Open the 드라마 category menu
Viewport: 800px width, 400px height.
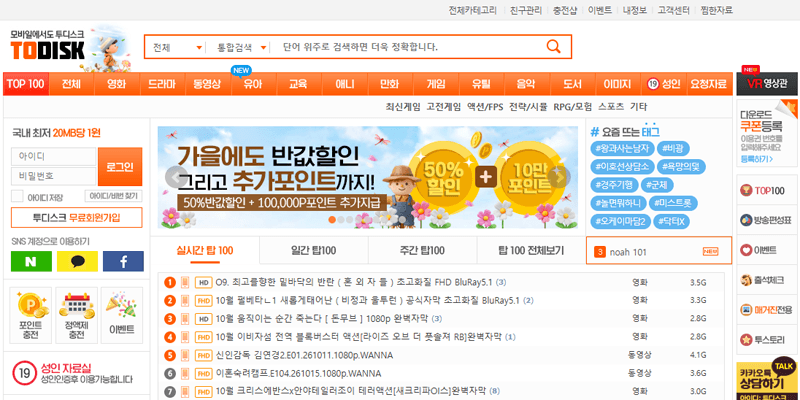[x=162, y=84]
